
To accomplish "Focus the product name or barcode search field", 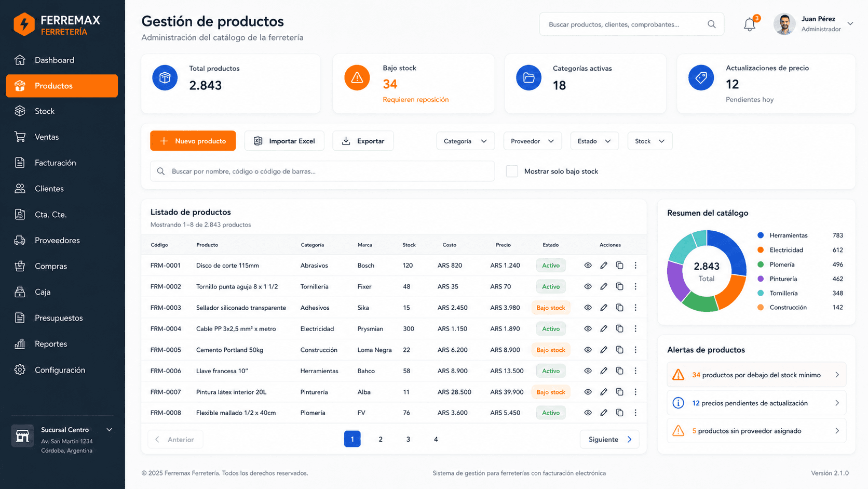I will [322, 171].
